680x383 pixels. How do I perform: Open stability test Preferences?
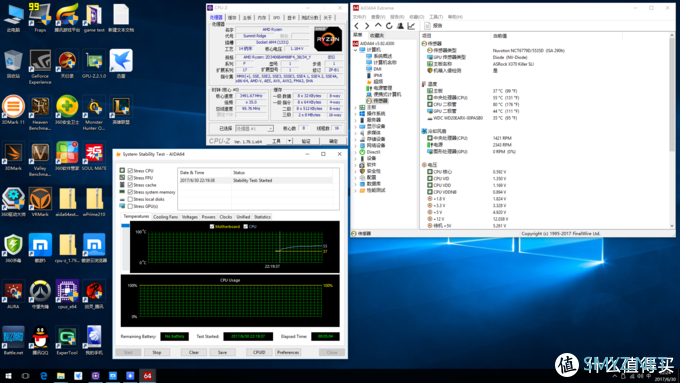pos(288,352)
